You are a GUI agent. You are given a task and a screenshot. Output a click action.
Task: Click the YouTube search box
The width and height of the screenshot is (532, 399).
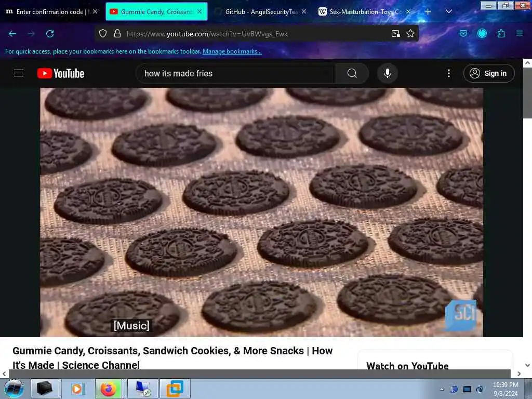pyautogui.click(x=236, y=73)
